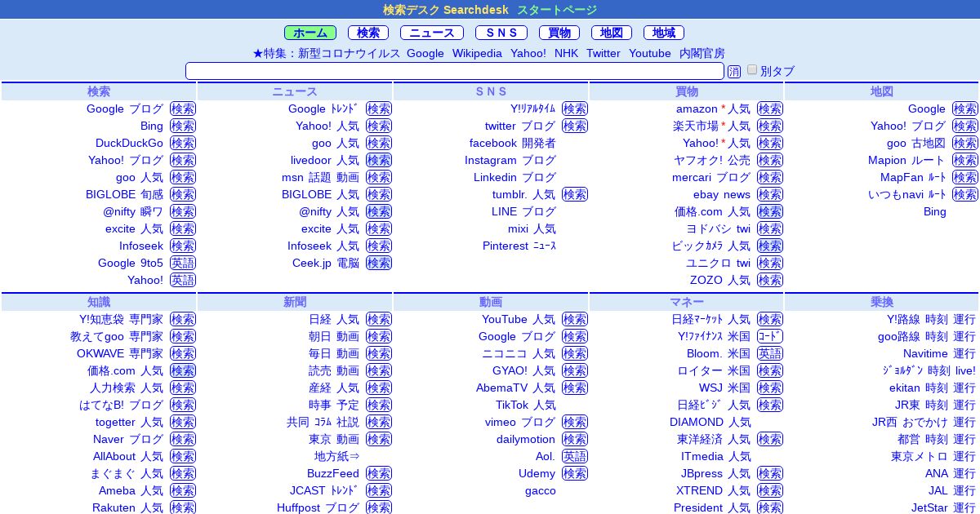Click 英語 button in Google 9to5 row
Image resolution: width=980 pixels, height=514 pixels.
point(183,263)
